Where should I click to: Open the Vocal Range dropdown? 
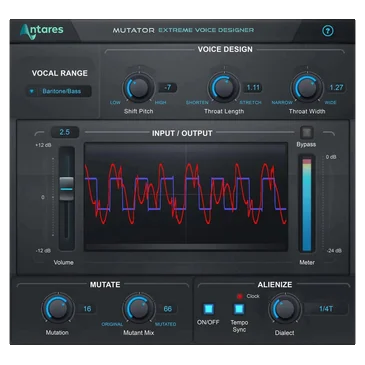pos(59,91)
